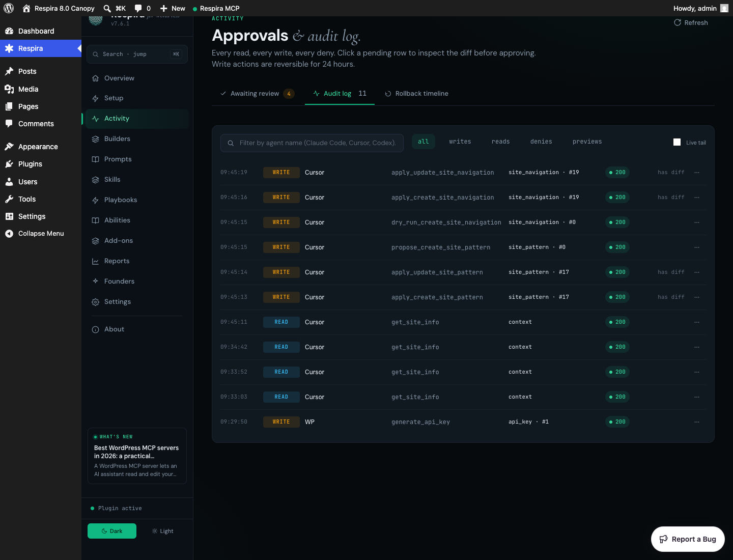Viewport: 733px width, 560px height.
Task: Click the 200 status badge for generate_api_key
Action: tap(617, 422)
